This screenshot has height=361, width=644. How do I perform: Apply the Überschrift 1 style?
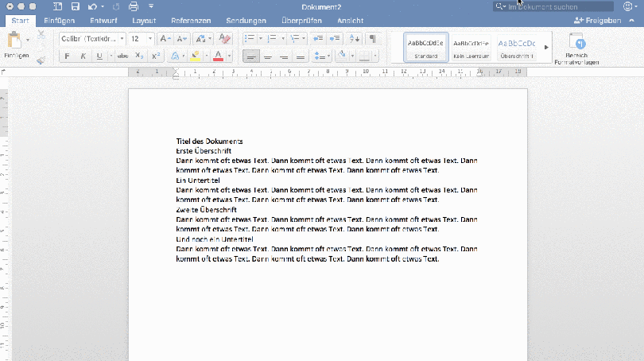tap(516, 48)
